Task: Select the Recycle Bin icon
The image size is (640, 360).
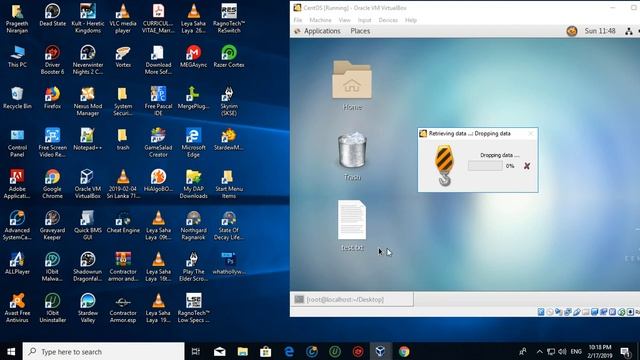Action: click(x=17, y=98)
